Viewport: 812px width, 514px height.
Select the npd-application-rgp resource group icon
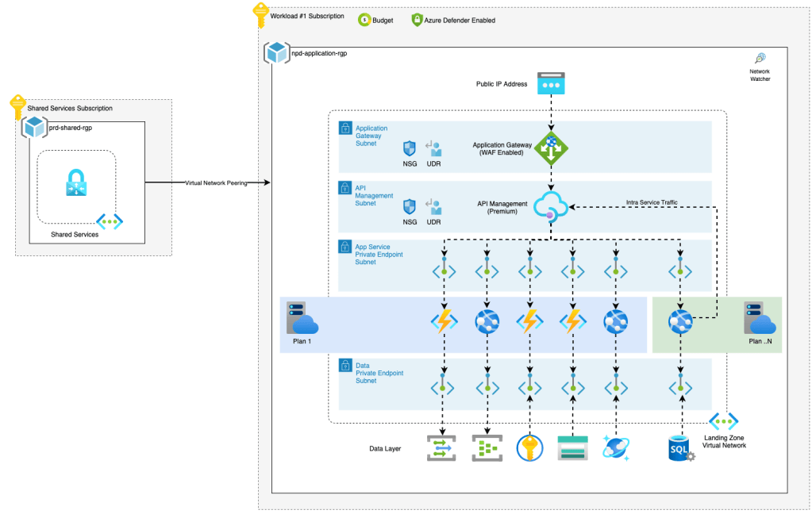[276, 53]
